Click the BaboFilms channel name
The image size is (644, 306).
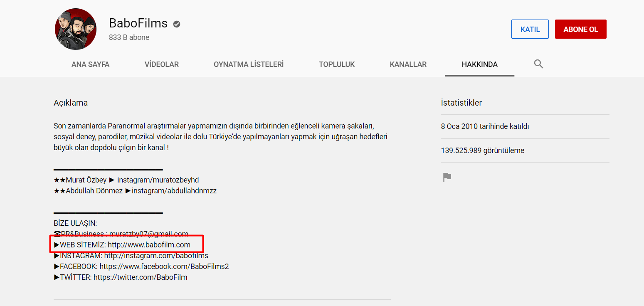coord(138,23)
